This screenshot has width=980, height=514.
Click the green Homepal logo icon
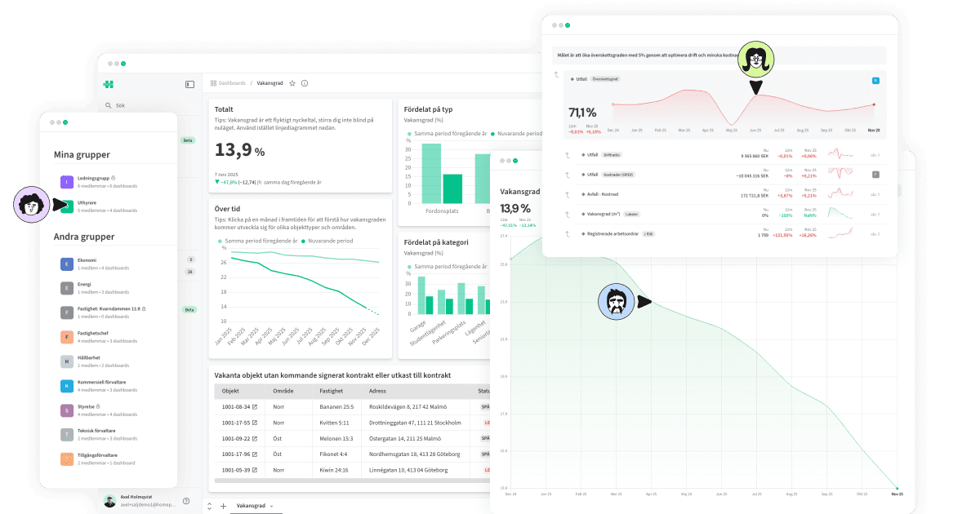point(108,84)
